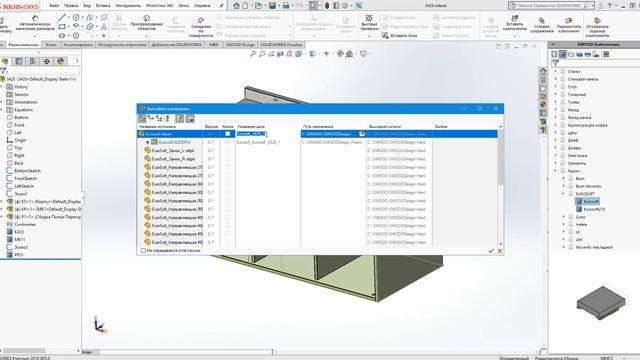Tick the Копия checkbox for EuroSoft_Замок_R.sldprt
The image size is (640, 360).
tap(228, 159)
